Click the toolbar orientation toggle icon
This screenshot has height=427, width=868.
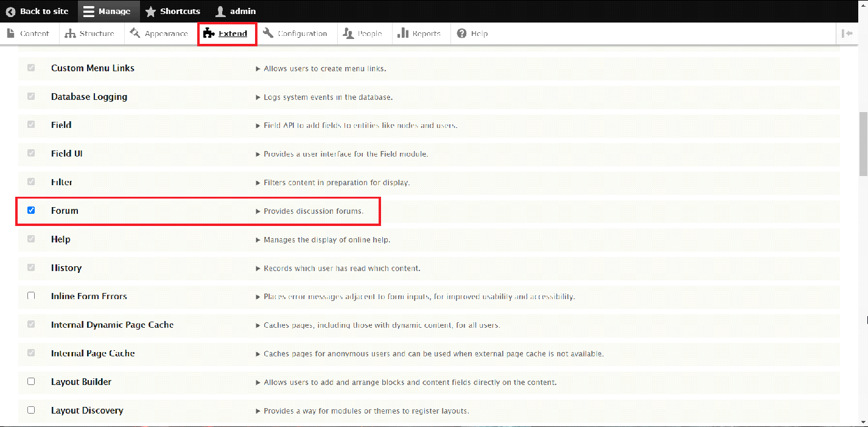[847, 34]
